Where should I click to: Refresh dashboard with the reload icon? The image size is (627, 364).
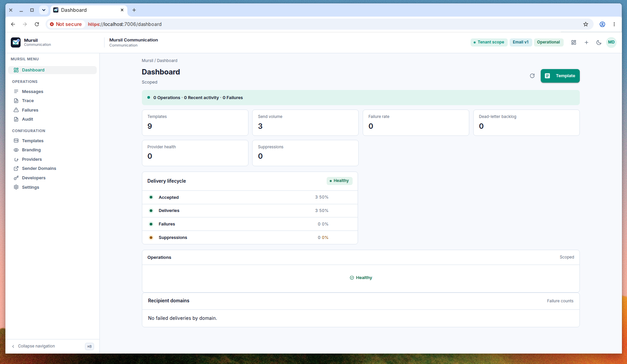(x=532, y=76)
